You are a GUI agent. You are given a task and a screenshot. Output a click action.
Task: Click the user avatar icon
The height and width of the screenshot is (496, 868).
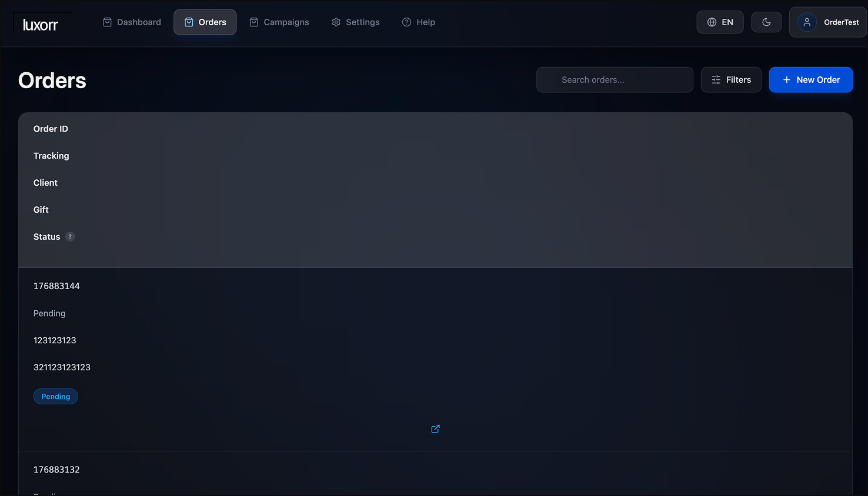pos(807,22)
